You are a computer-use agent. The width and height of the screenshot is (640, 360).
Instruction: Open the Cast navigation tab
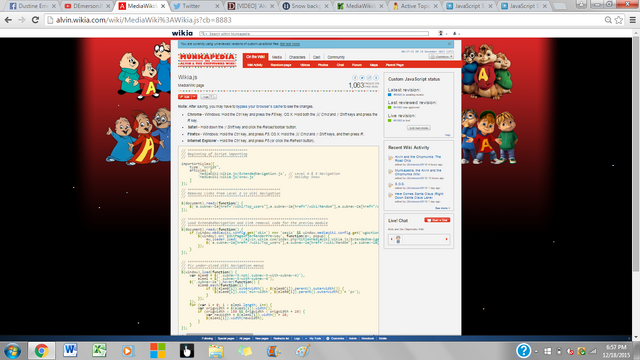click(x=316, y=57)
